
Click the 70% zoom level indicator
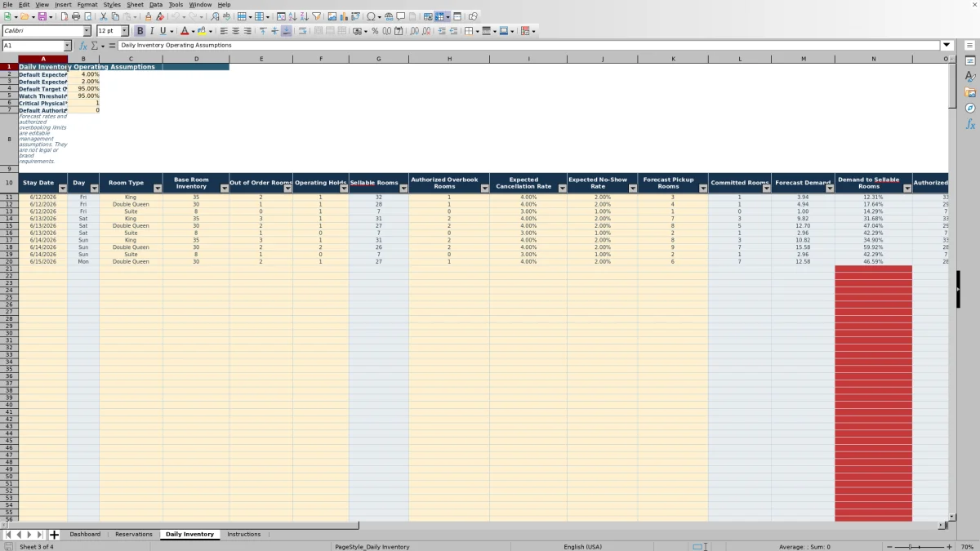point(966,547)
